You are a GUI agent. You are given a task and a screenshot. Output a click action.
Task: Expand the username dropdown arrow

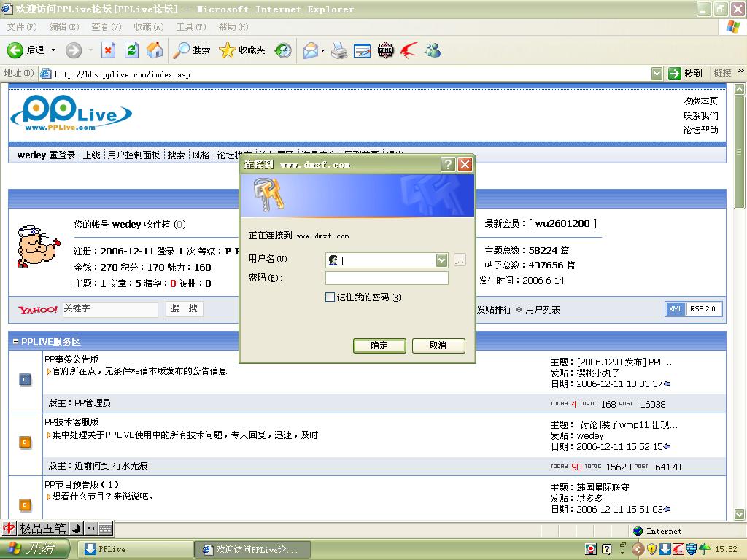coord(441,260)
